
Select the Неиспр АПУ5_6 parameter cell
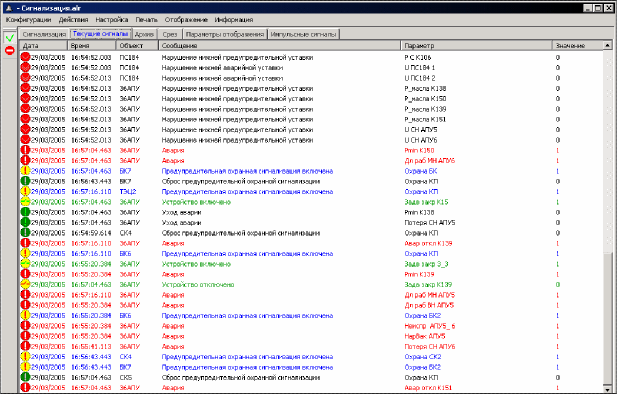tap(430, 326)
